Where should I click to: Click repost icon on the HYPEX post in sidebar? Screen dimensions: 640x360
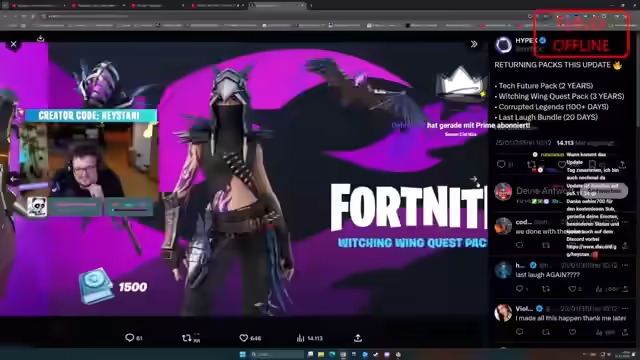(531, 164)
